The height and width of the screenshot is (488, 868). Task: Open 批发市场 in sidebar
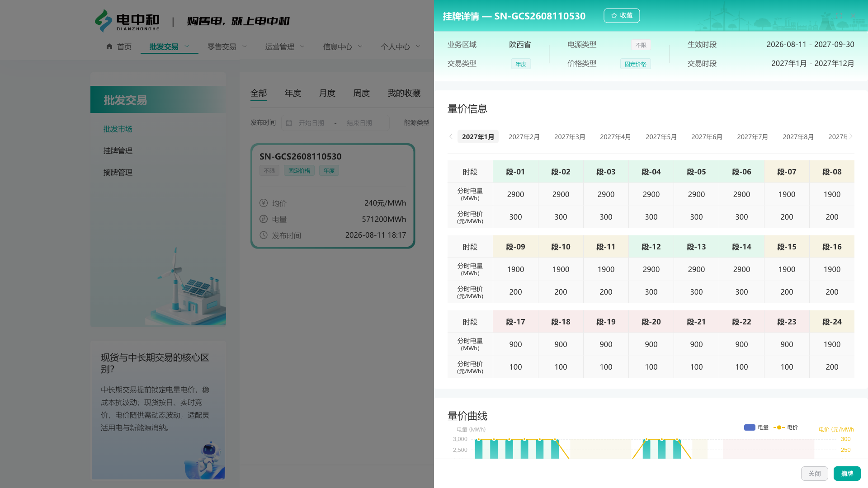[118, 129]
